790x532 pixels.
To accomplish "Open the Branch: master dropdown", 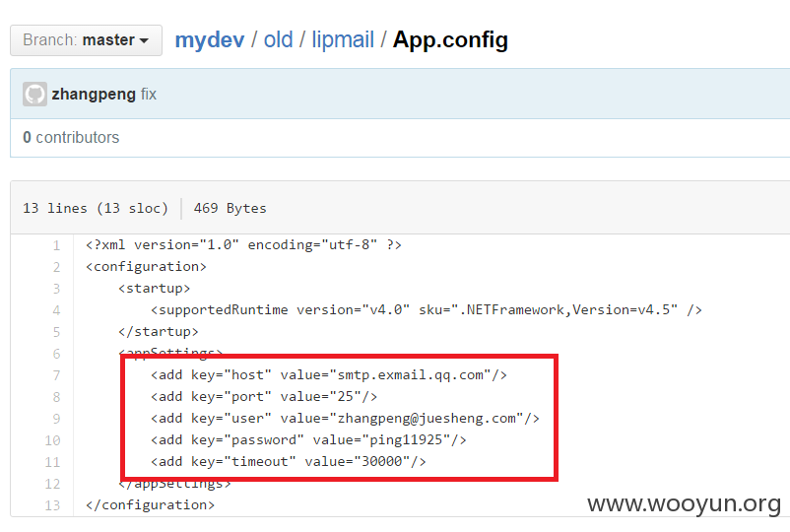I will 86,40.
